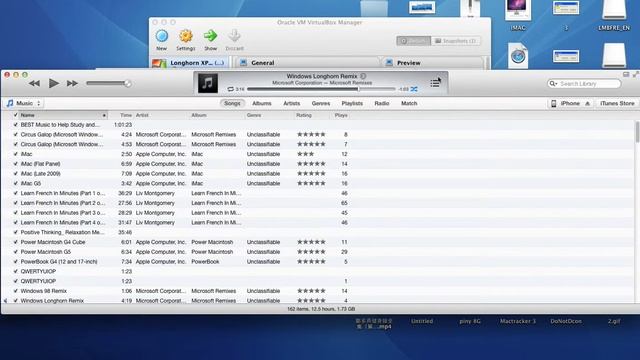
Task: Switch to the Playlists view
Action: click(352, 103)
